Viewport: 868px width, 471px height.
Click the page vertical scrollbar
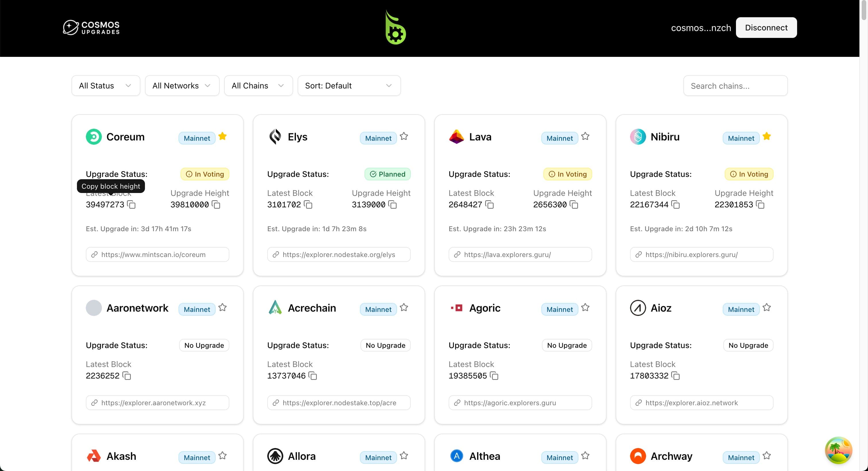coord(864,10)
